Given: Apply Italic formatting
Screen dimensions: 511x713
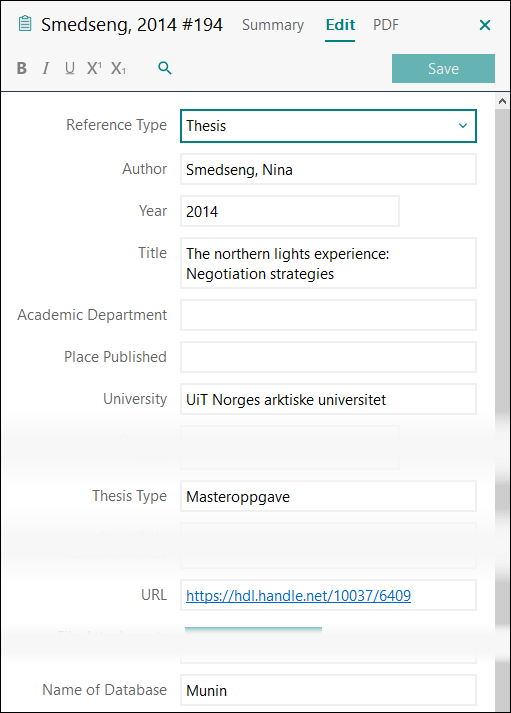Looking at the screenshot, I should pos(45,68).
